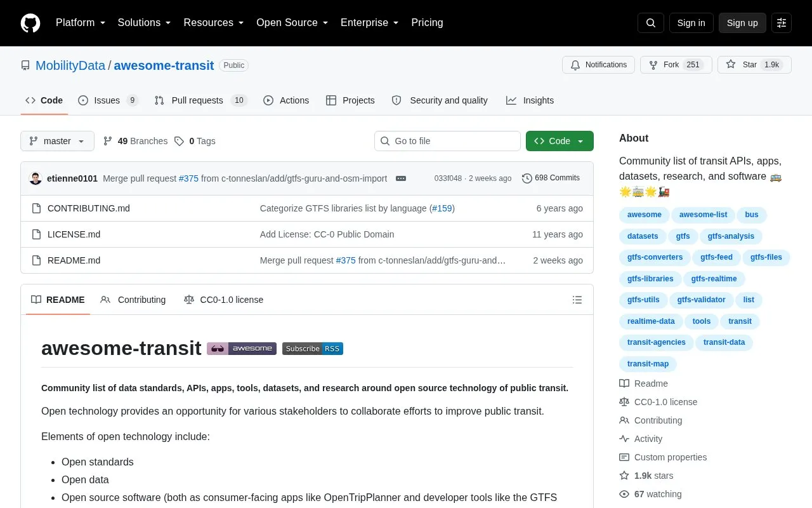
Task: Click file icon beside CONTRIBUTING.md
Action: click(x=36, y=208)
